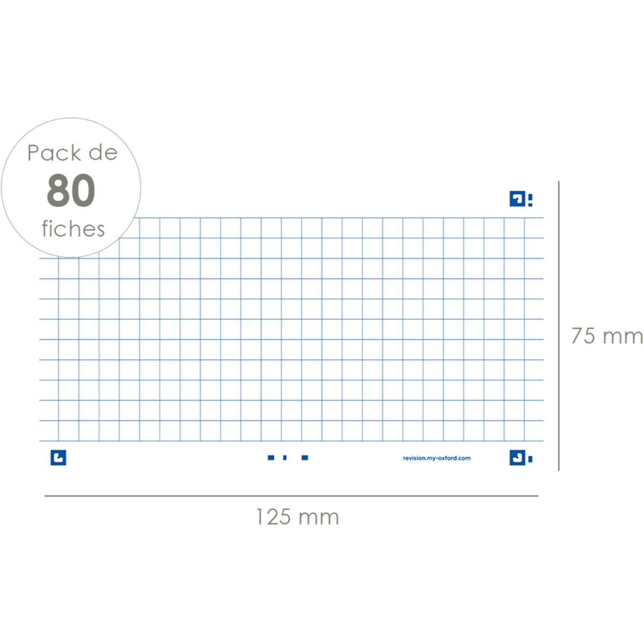Click the two small dots beside top-right logo
Viewport: 644px width, 644px height.
[530, 200]
